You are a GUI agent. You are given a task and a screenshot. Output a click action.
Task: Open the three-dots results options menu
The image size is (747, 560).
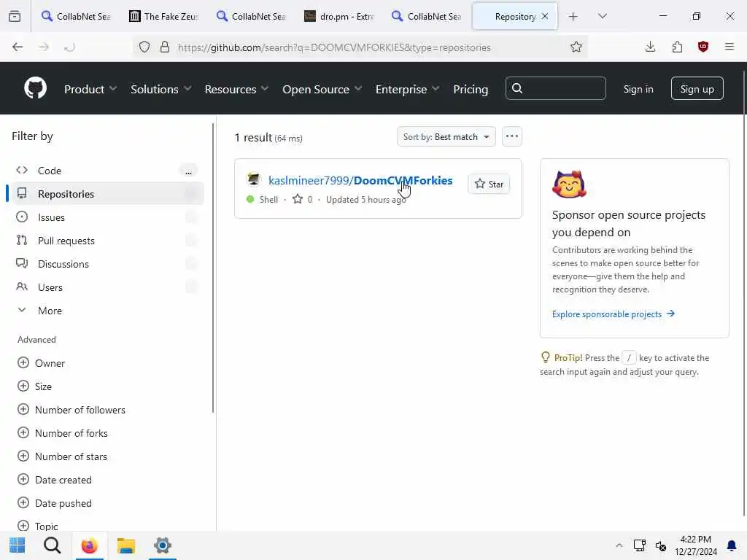click(511, 136)
